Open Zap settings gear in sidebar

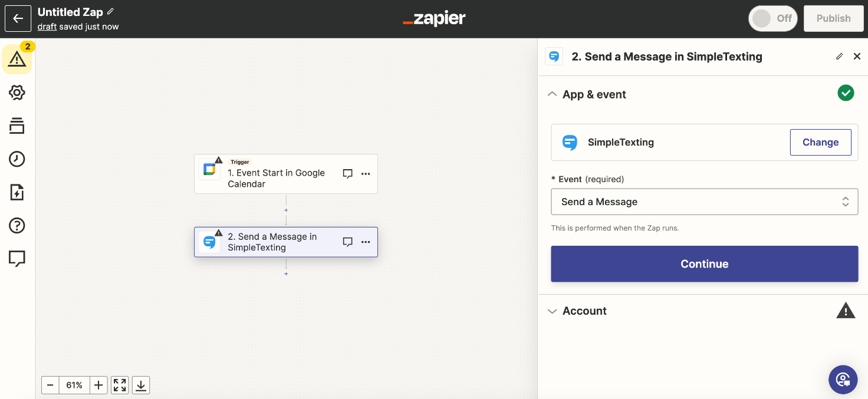tap(17, 93)
